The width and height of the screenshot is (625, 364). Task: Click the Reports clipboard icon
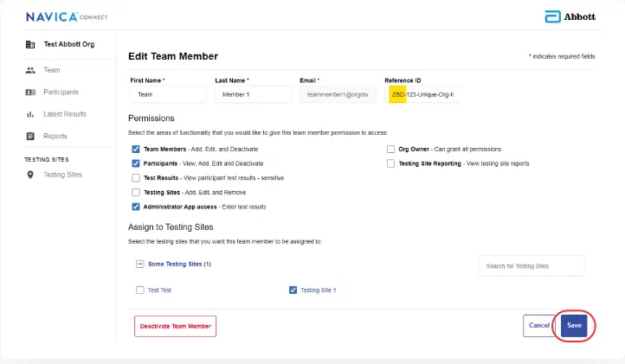[30, 136]
